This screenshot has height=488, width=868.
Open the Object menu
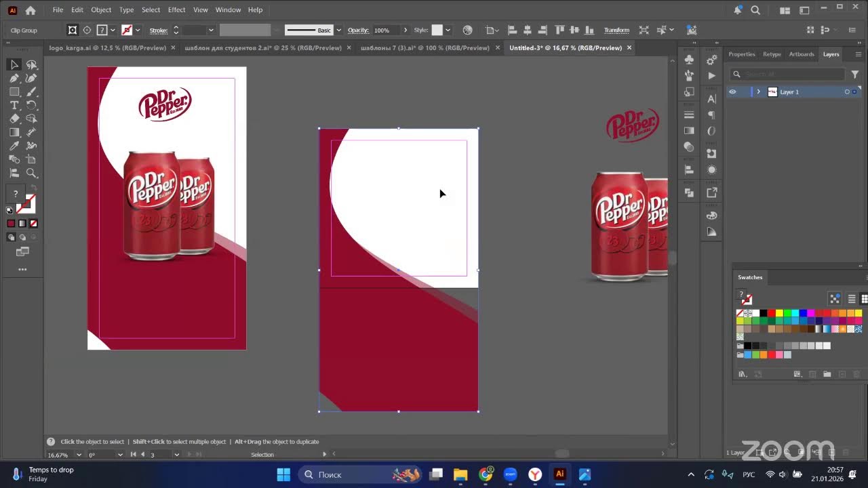[x=101, y=10]
